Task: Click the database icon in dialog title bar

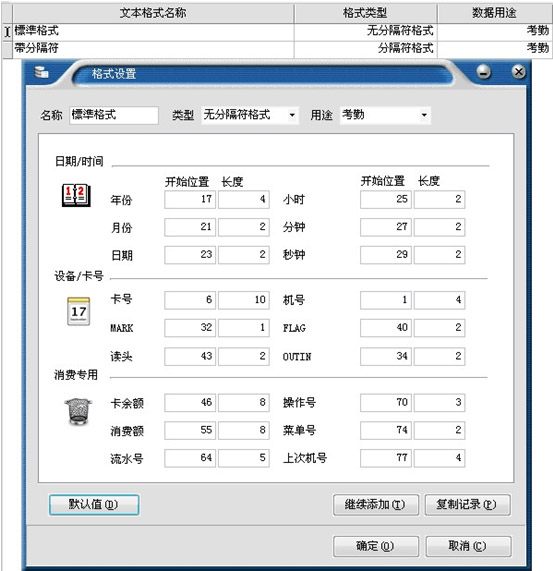Action: pos(41,72)
